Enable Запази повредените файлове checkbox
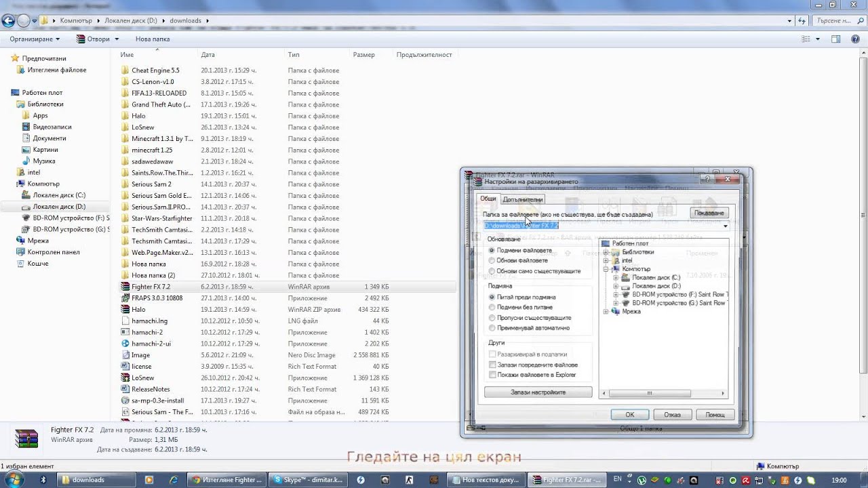The height and width of the screenshot is (488, 868). [x=492, y=365]
